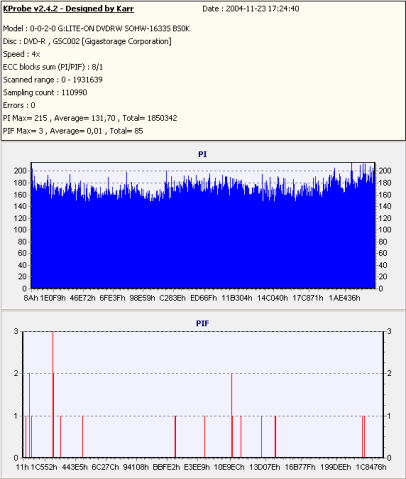Click the PI chart x-axis label 46E72h
Image resolution: width=406 pixels, height=479 pixels.
82,298
